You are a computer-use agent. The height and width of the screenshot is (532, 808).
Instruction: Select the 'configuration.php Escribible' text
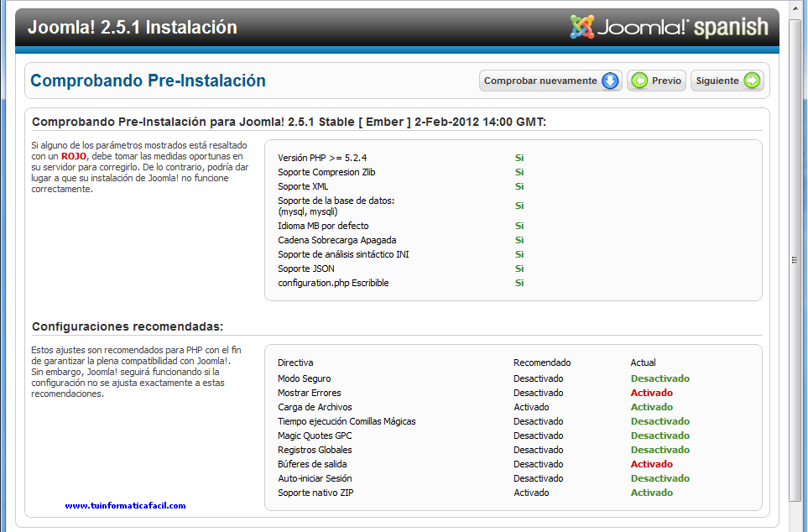click(333, 283)
